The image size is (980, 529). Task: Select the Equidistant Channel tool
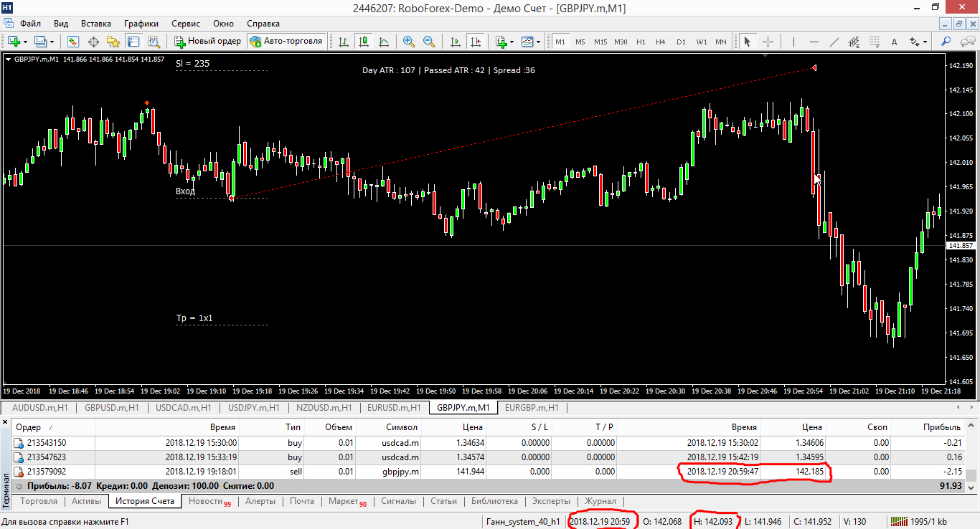point(854,41)
